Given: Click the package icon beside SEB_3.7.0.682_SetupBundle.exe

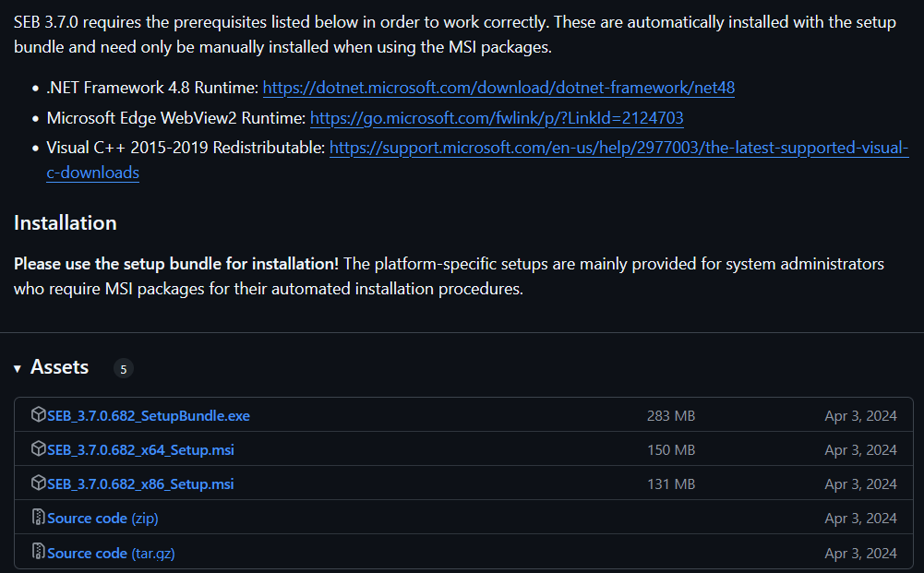Looking at the screenshot, I should 38,414.
